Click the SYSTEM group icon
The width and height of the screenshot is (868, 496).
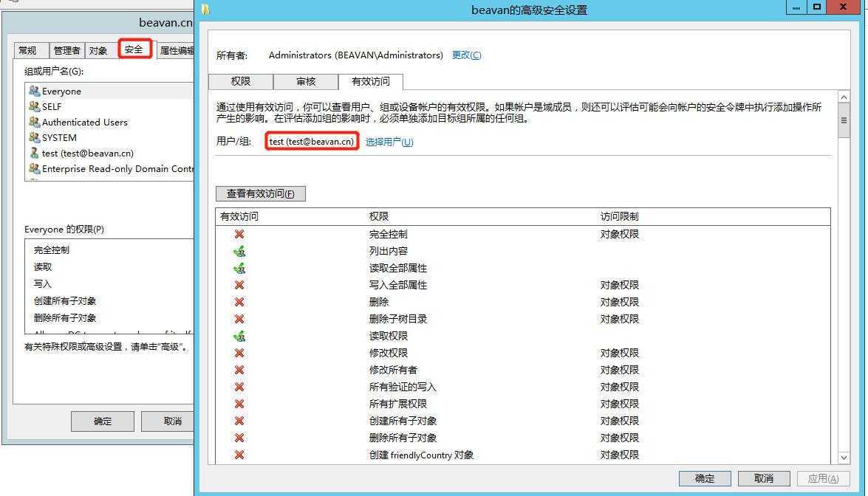coord(34,137)
